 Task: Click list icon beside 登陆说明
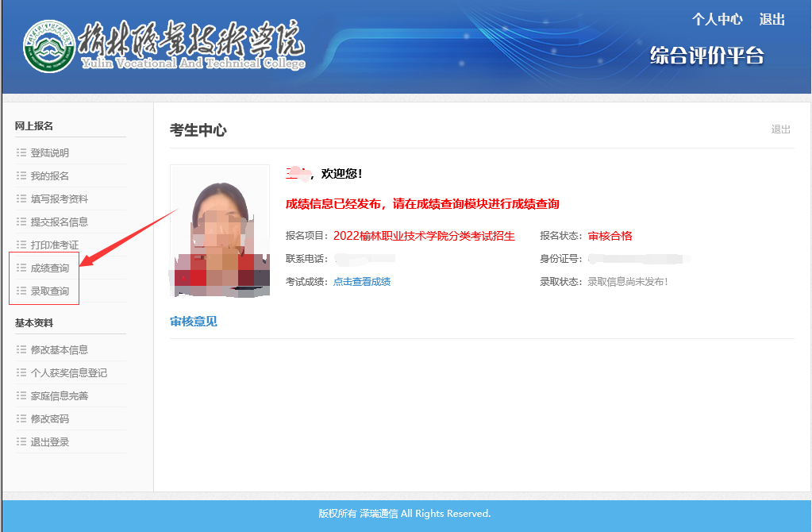click(21, 152)
